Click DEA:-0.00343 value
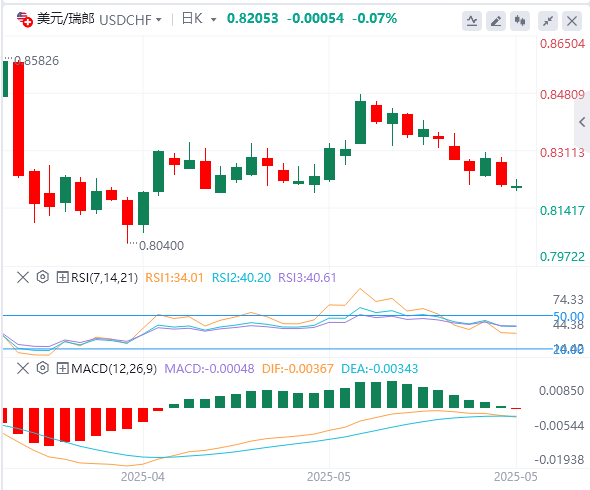The image size is (590, 490). point(380,368)
